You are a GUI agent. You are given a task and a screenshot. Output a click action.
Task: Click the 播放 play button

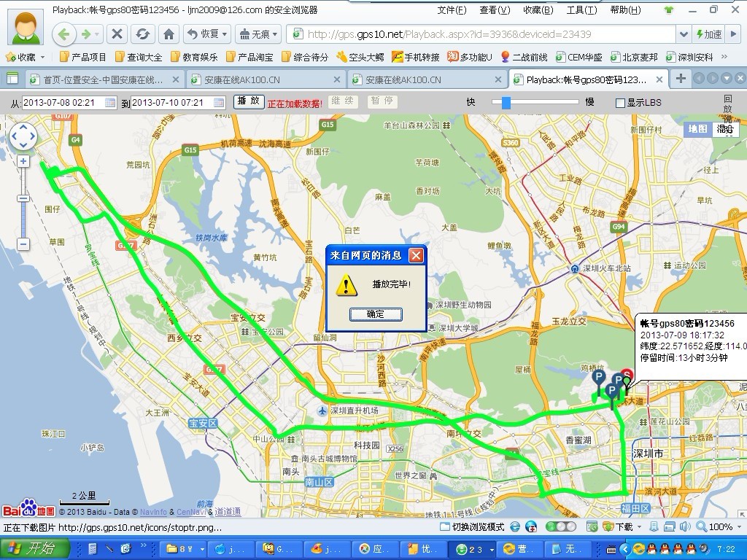click(x=249, y=101)
